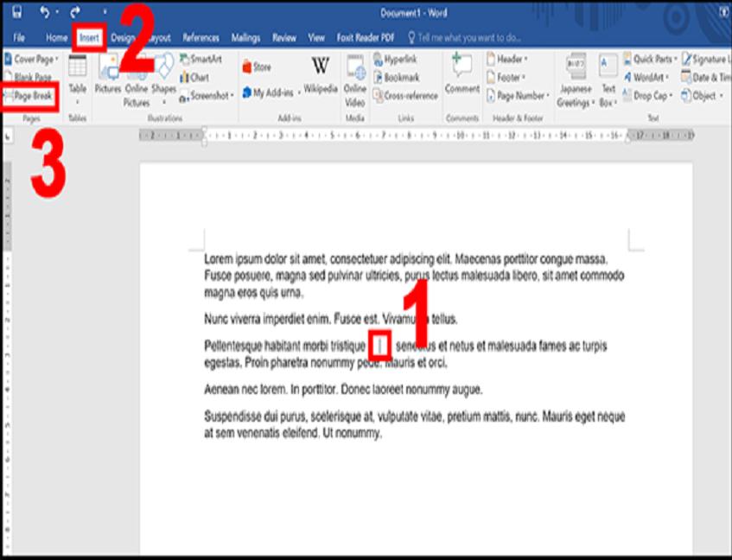
Task: Insert a Chart
Action: [194, 78]
